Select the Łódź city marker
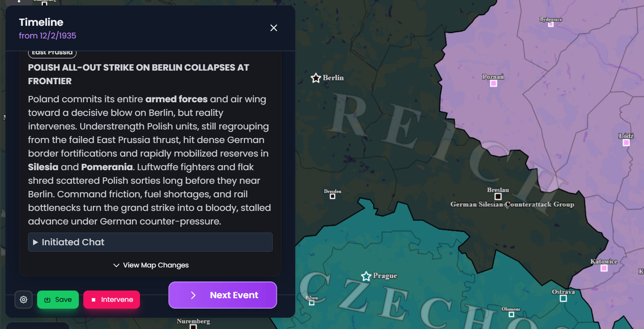The image size is (644, 329). point(626,143)
